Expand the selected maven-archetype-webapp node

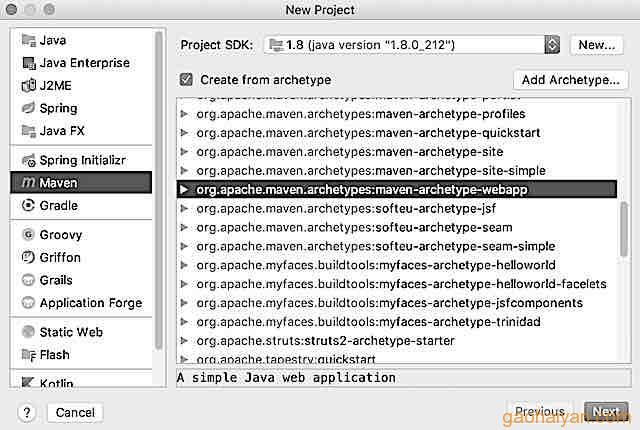(184, 190)
